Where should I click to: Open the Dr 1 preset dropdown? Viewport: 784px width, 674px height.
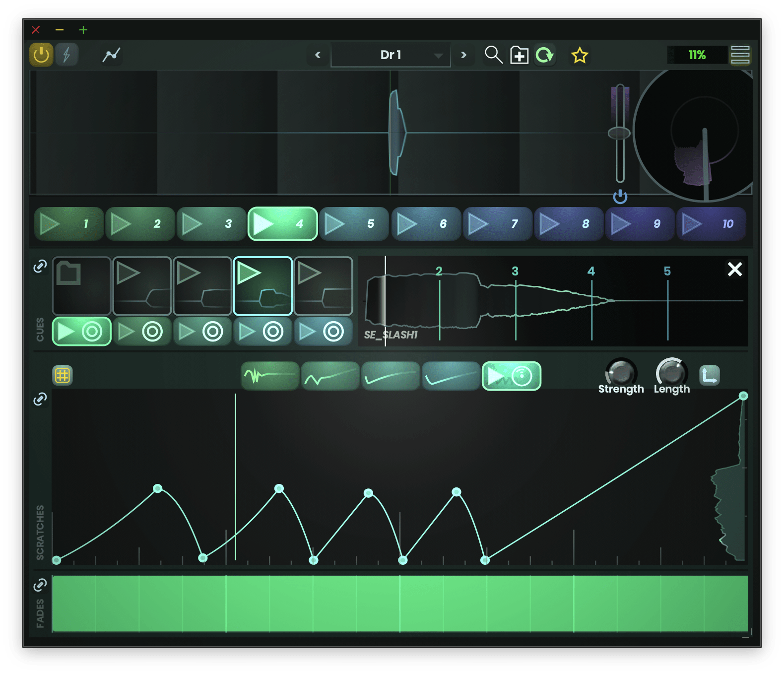coord(391,55)
